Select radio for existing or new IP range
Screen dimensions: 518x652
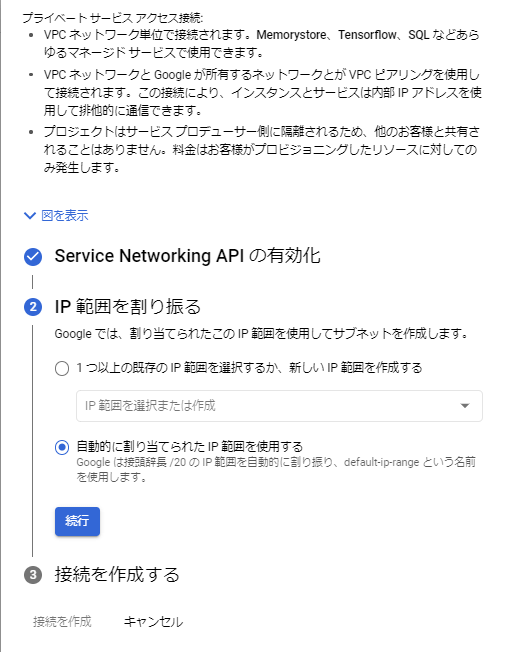pyautogui.click(x=62, y=368)
